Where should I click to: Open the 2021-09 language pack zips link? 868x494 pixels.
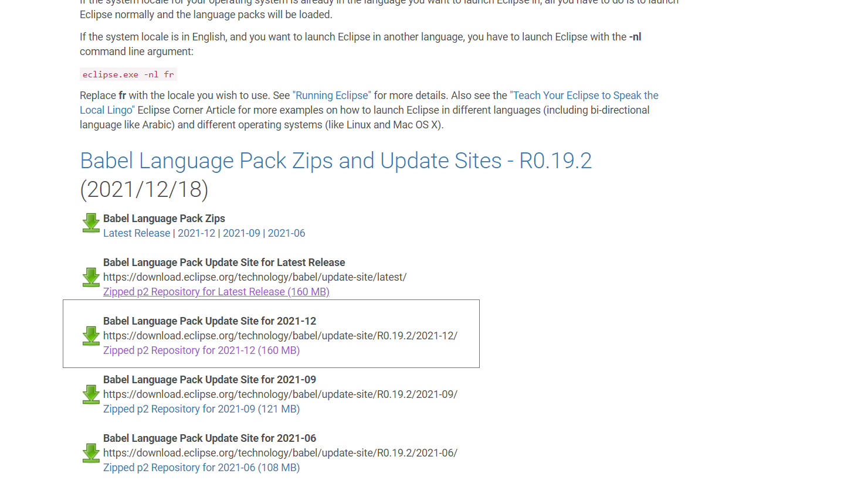(x=242, y=233)
